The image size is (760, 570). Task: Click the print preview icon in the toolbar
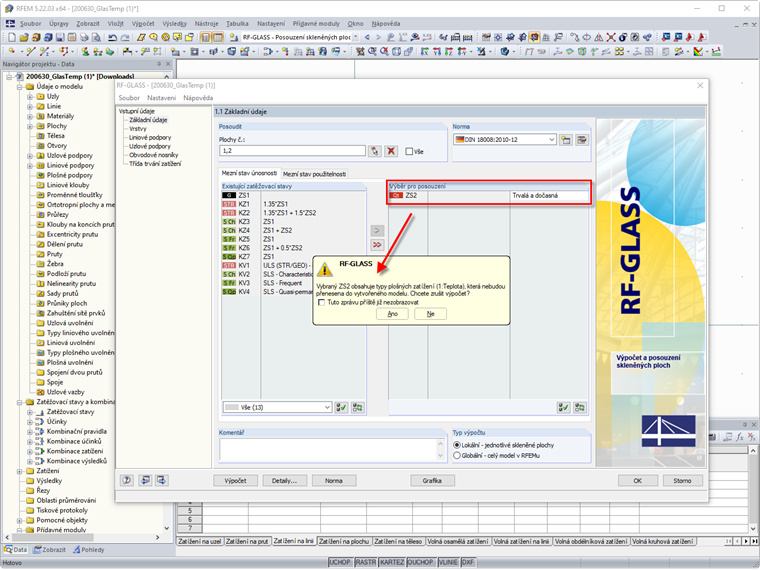96,37
